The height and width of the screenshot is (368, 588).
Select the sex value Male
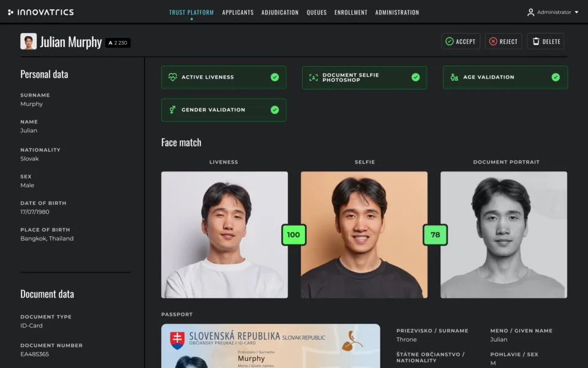tap(28, 185)
